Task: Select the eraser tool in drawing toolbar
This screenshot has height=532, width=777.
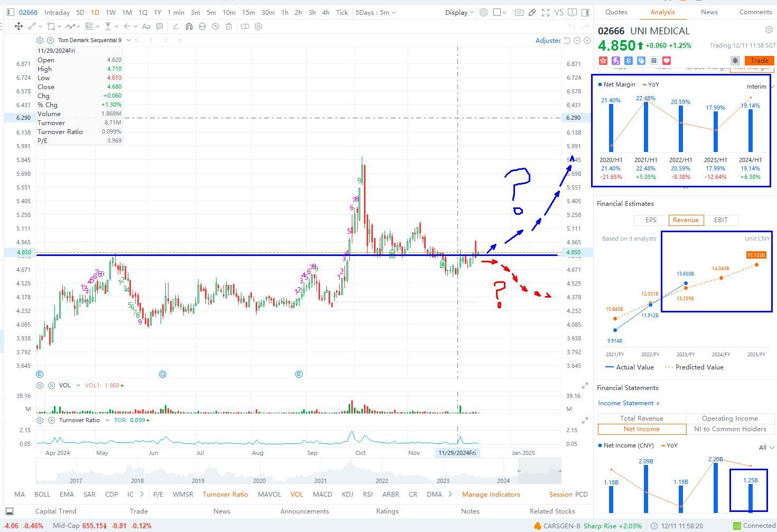Action: coord(176,26)
